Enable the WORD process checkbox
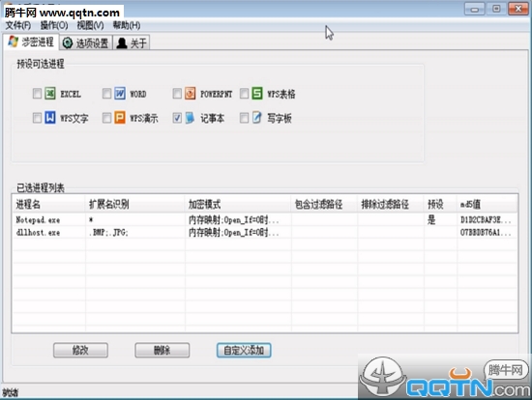532x400 pixels. pos(106,93)
